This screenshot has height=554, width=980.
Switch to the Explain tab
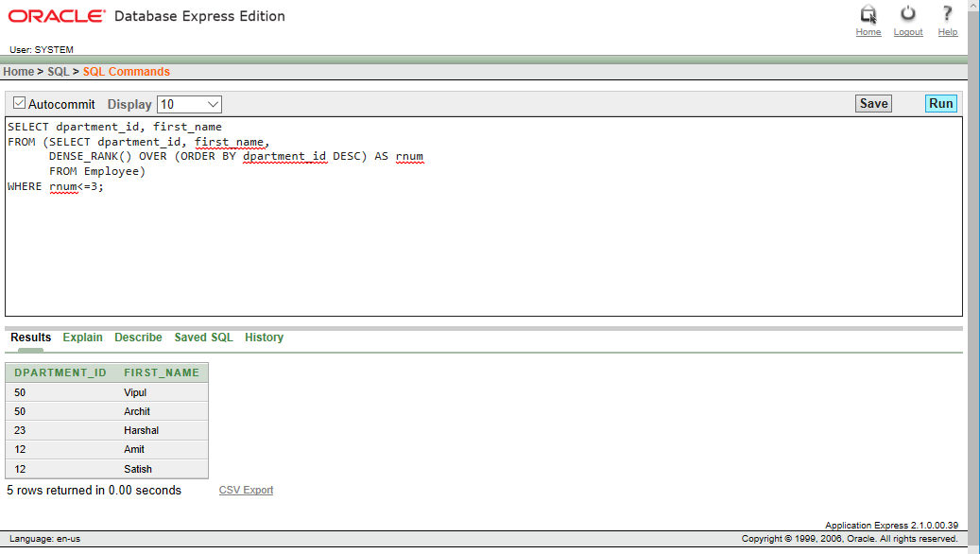click(82, 338)
